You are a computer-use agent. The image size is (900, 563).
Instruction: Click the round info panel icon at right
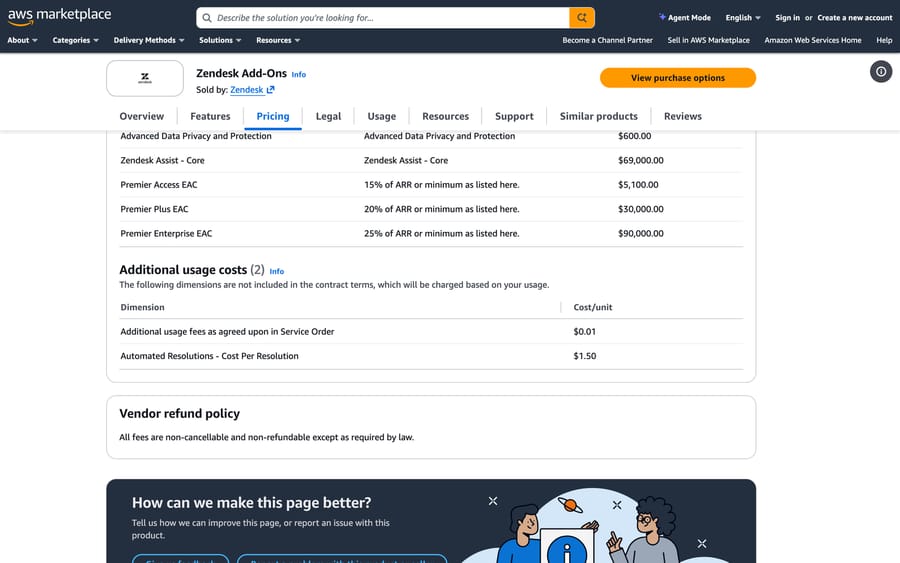click(880, 72)
